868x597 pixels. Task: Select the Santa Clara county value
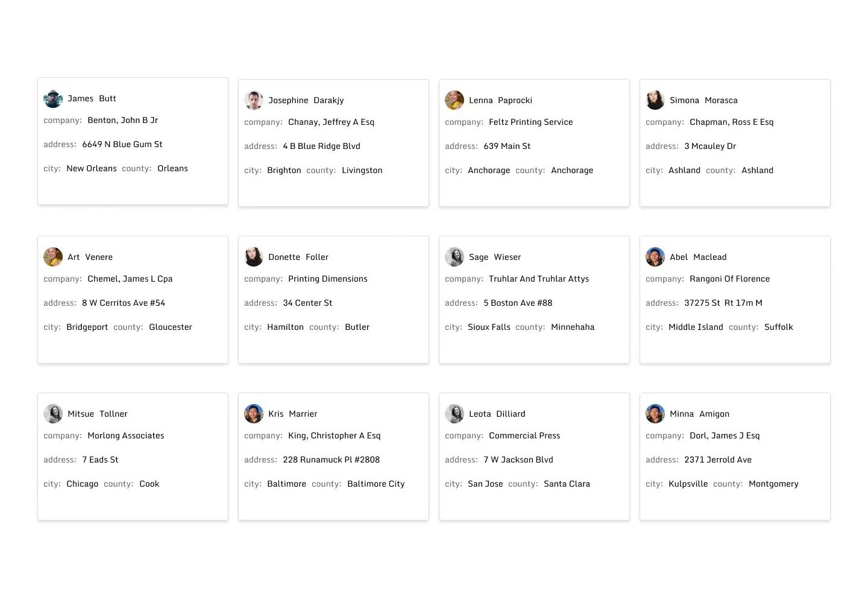click(567, 484)
